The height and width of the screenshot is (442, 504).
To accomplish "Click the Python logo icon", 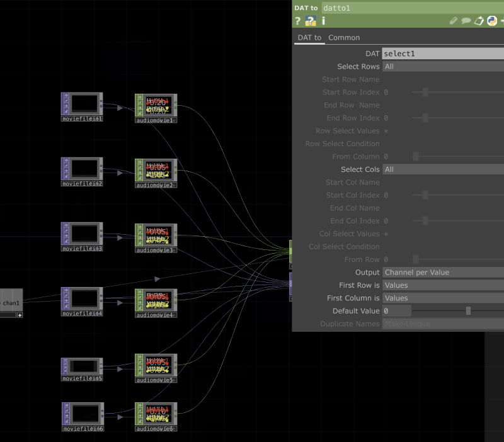I will click(x=492, y=21).
